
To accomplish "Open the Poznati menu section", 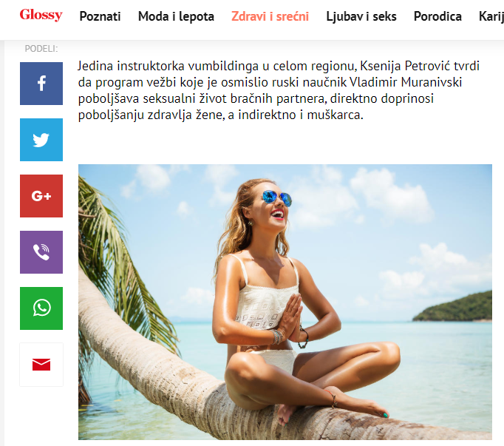I will pyautogui.click(x=100, y=16).
